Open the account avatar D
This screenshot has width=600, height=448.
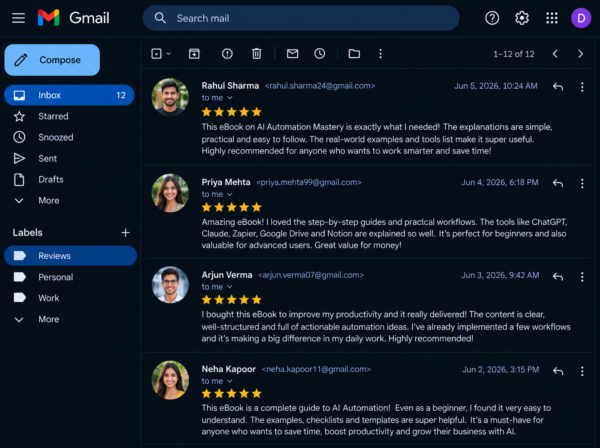click(581, 18)
